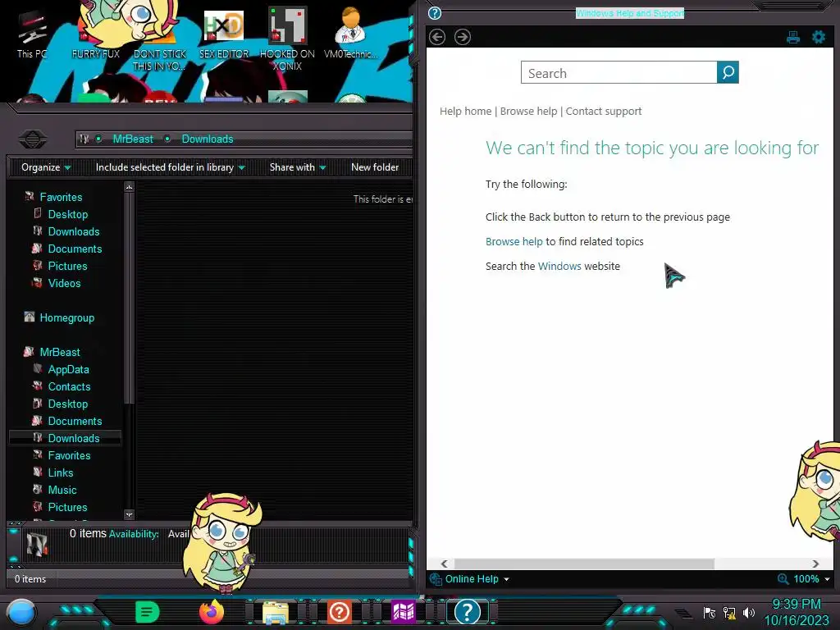Click Downloads in the Explorer address bar
The width and height of the screenshot is (840, 630).
pyautogui.click(x=208, y=139)
